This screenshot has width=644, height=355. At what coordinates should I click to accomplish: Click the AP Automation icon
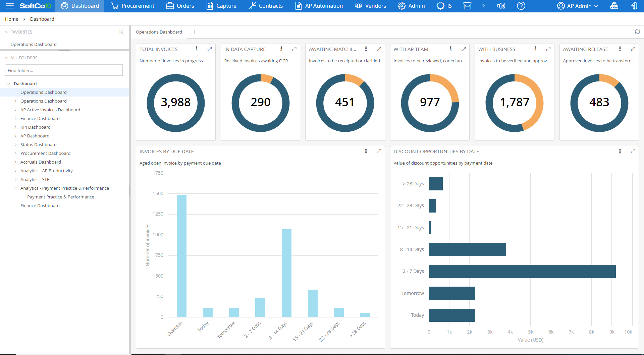click(298, 6)
